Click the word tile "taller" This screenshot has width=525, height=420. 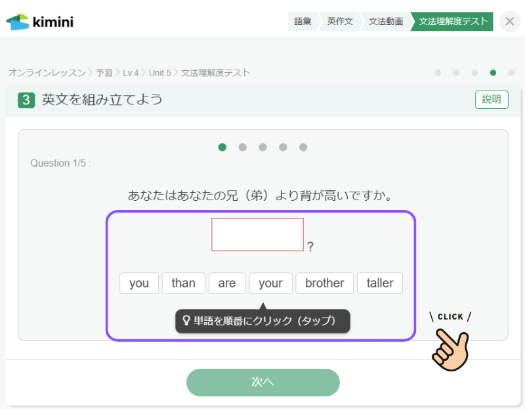[380, 283]
